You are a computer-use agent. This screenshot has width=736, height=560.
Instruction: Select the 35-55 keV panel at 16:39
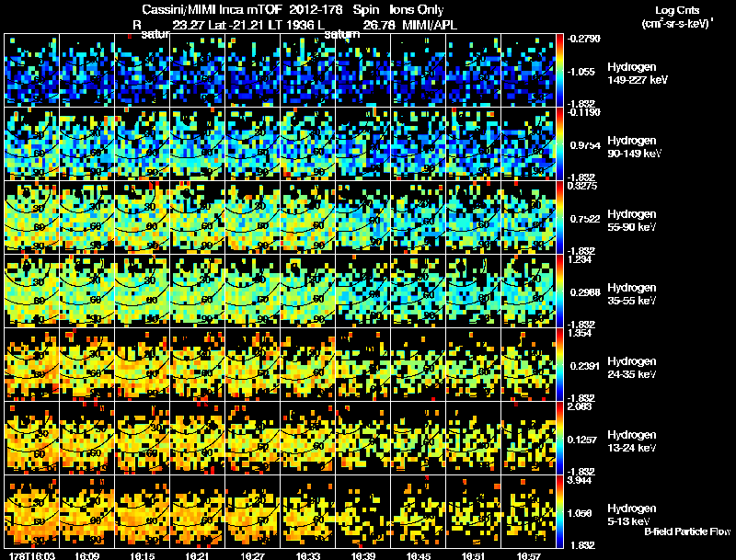[362, 291]
